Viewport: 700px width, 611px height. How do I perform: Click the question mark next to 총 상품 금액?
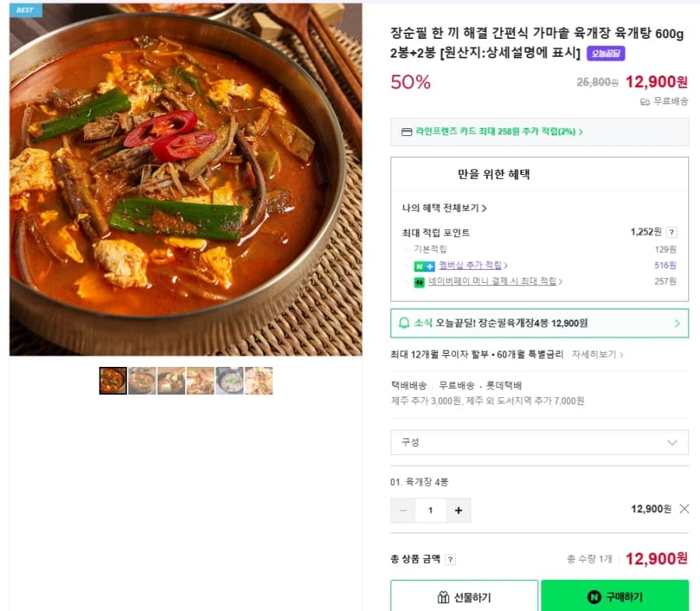450,560
